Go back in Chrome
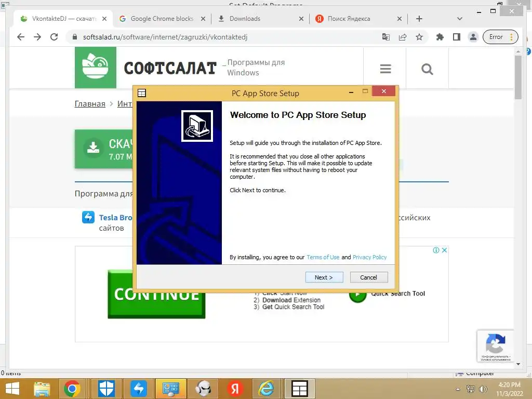Screen dimensions: 532x399 [x=21, y=37]
